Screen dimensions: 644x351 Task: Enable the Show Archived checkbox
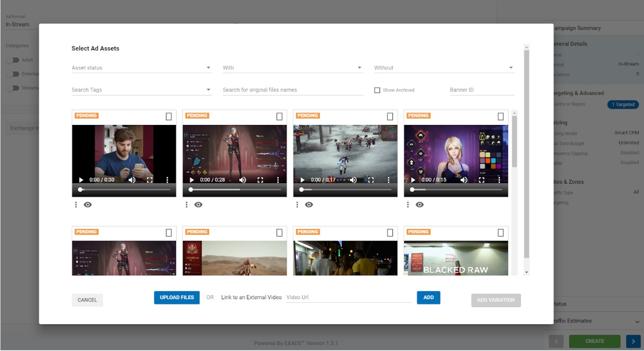coord(377,90)
